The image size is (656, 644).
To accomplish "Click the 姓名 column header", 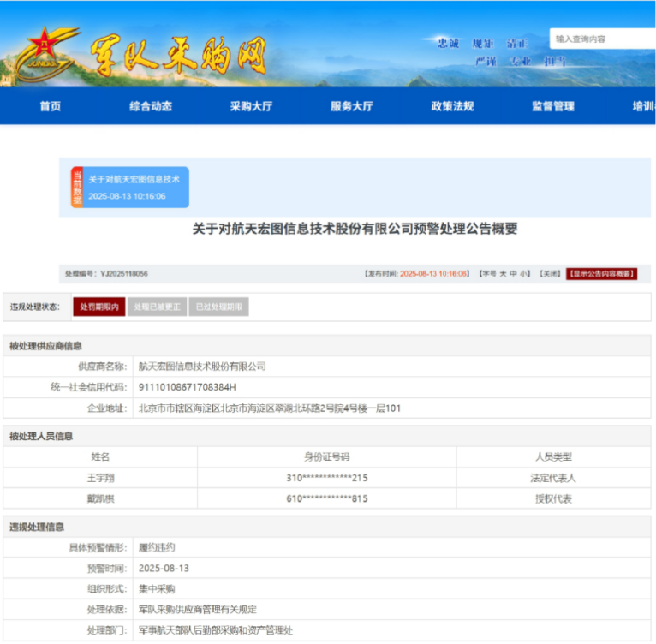I will pyautogui.click(x=100, y=457).
